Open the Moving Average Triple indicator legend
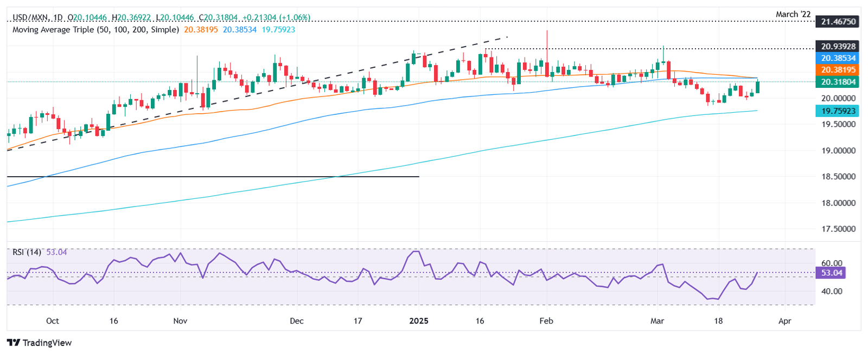The height and width of the screenshot is (355, 868). (x=95, y=30)
